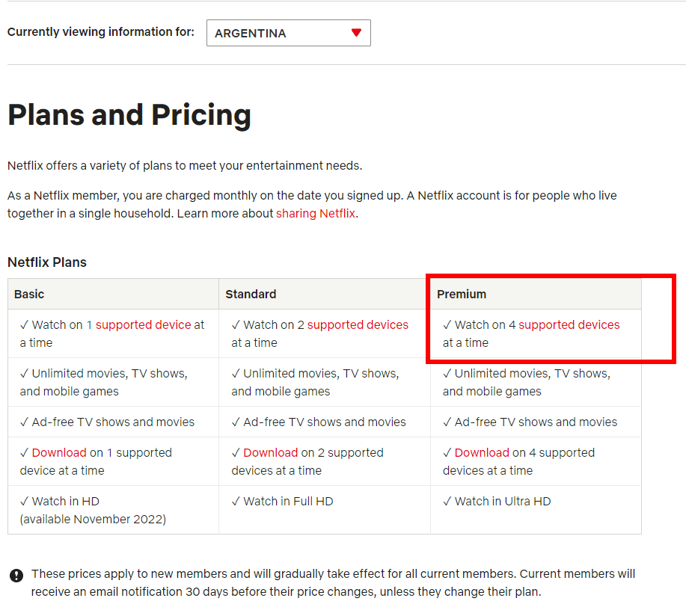Select the Standard column header
The height and width of the screenshot is (616, 686).
pyautogui.click(x=325, y=294)
